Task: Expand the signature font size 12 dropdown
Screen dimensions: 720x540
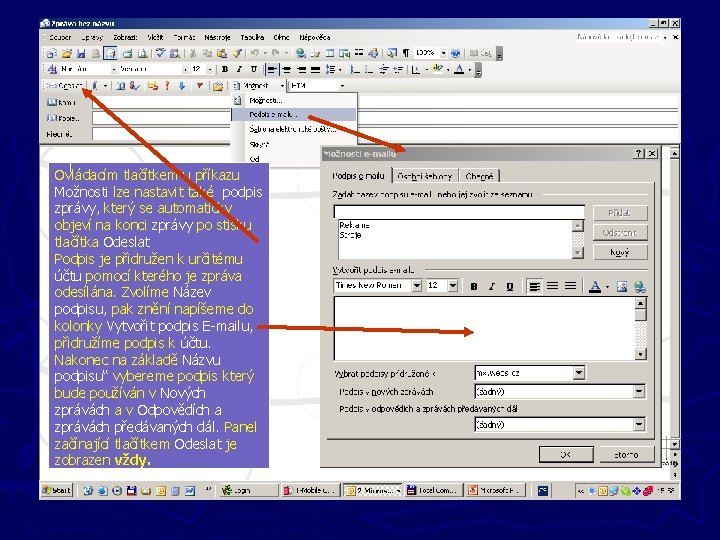Action: [x=453, y=286]
